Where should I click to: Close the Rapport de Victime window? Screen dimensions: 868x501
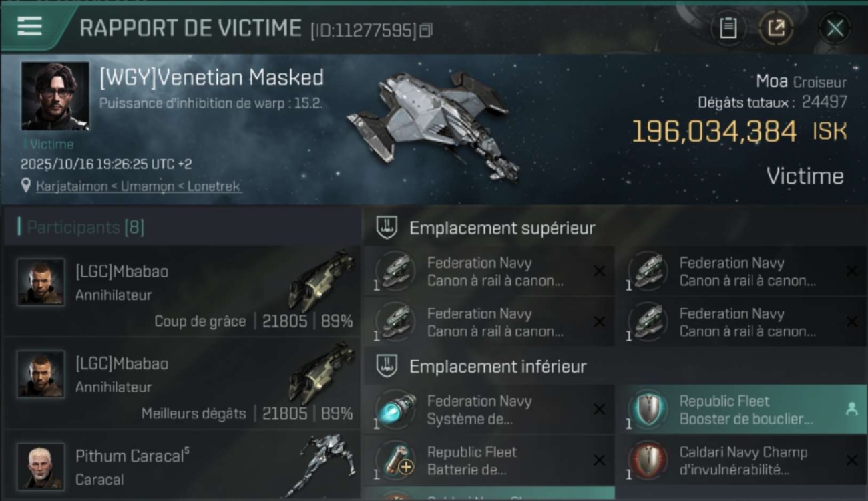coord(835,28)
